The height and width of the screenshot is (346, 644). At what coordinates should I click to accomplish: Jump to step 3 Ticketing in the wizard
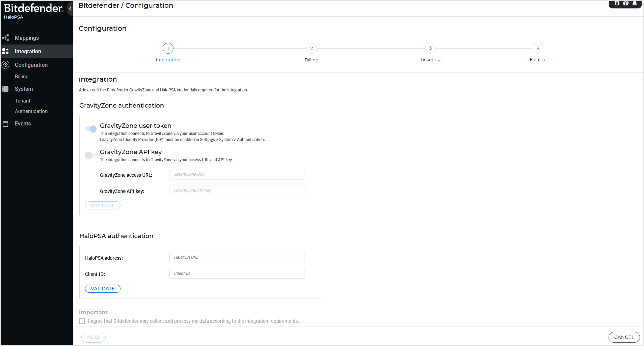pyautogui.click(x=430, y=48)
